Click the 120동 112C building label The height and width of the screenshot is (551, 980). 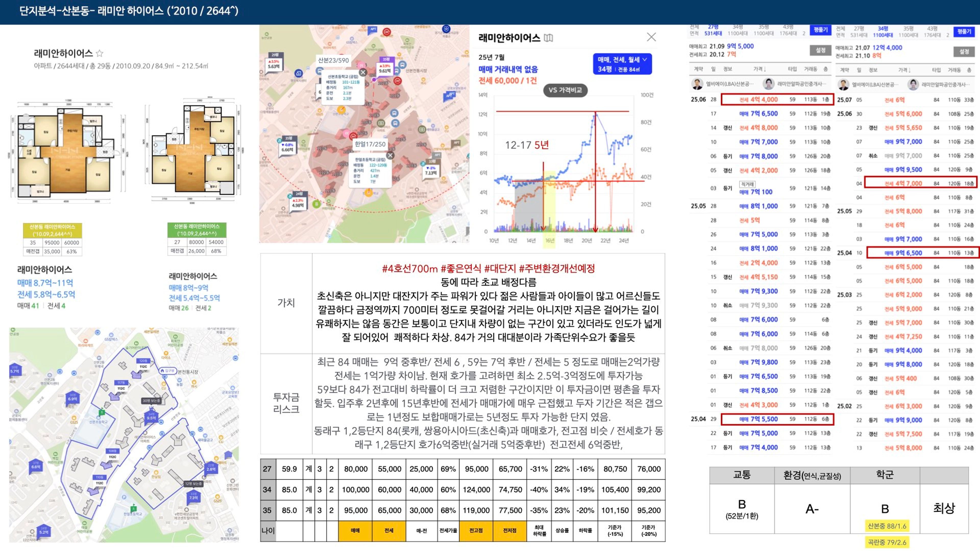[143, 364]
